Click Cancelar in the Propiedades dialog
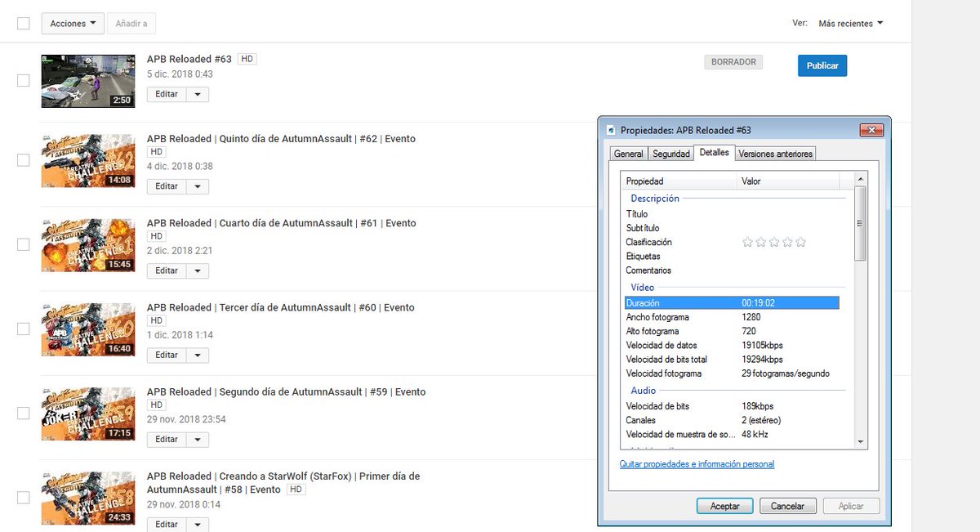The image size is (980, 532). click(x=788, y=507)
